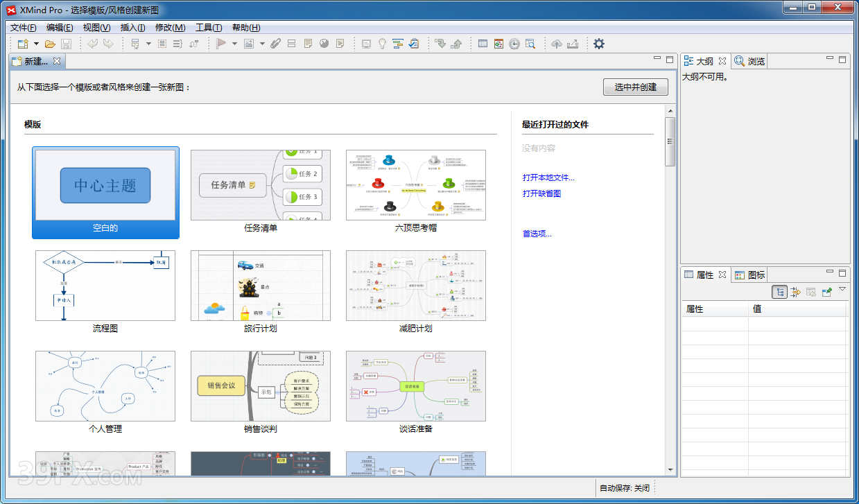Open the 文件(F) menu

pyautogui.click(x=24, y=28)
